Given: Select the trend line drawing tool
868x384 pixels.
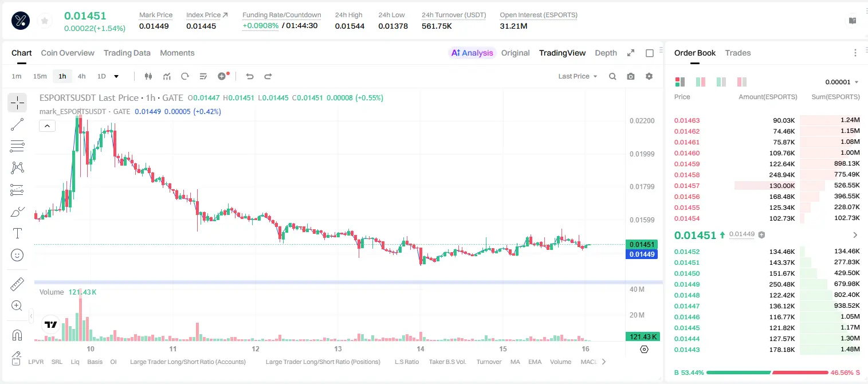Looking at the screenshot, I should (x=17, y=124).
